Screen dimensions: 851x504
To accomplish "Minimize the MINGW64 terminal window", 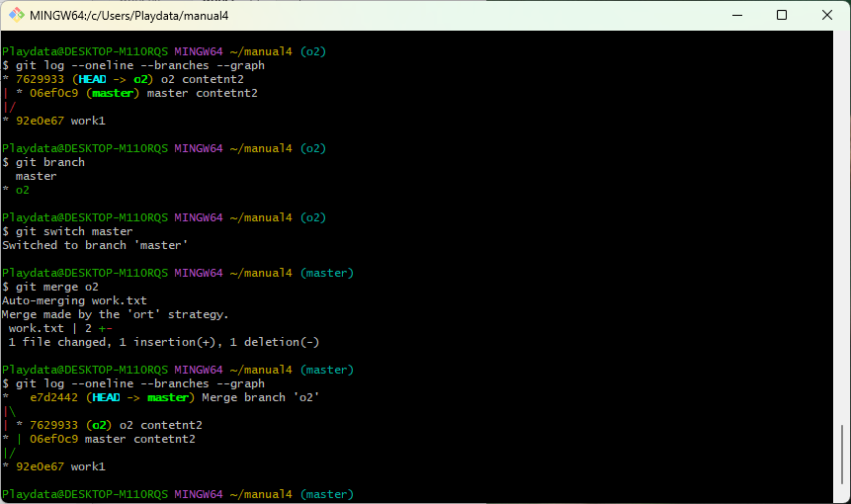I will (737, 15).
